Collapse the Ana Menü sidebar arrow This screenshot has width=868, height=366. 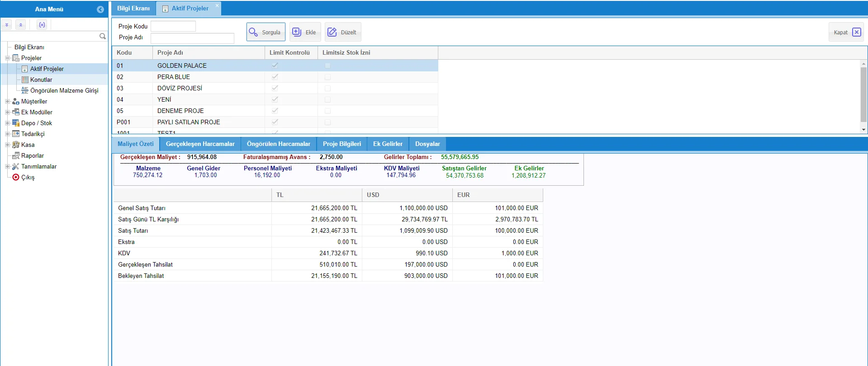tap(100, 9)
